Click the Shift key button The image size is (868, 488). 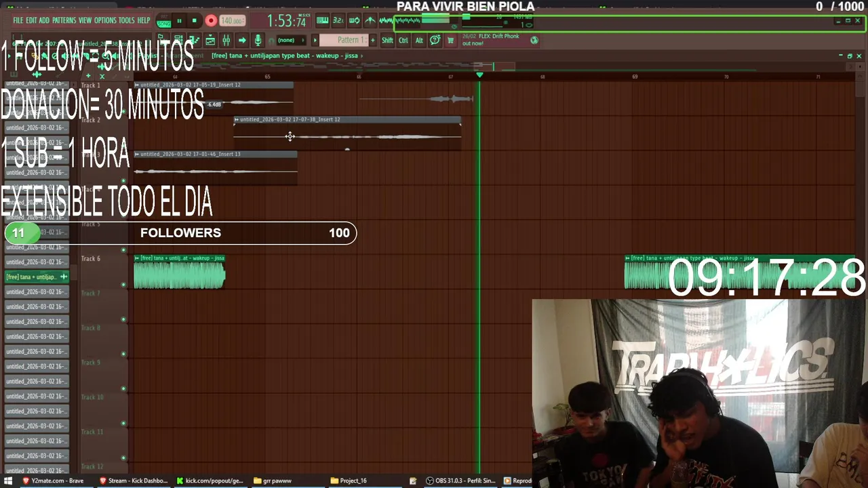coord(387,40)
